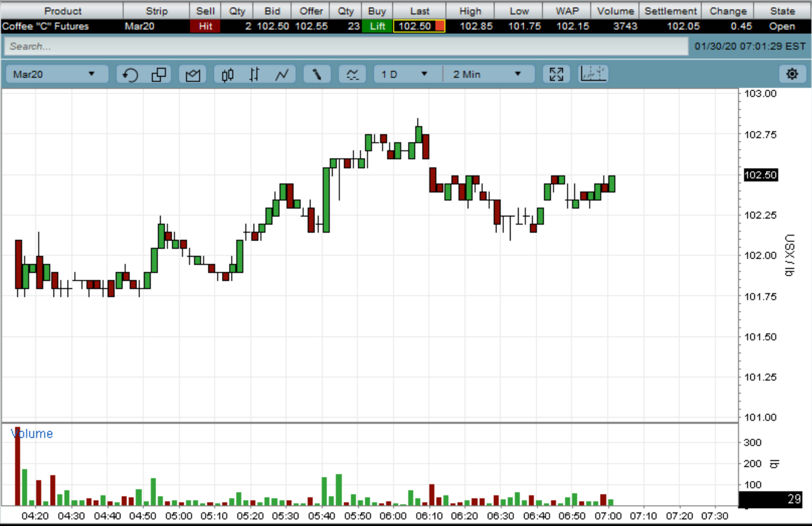
Task: Expand the 1 D range dropdown
Action: click(405, 75)
